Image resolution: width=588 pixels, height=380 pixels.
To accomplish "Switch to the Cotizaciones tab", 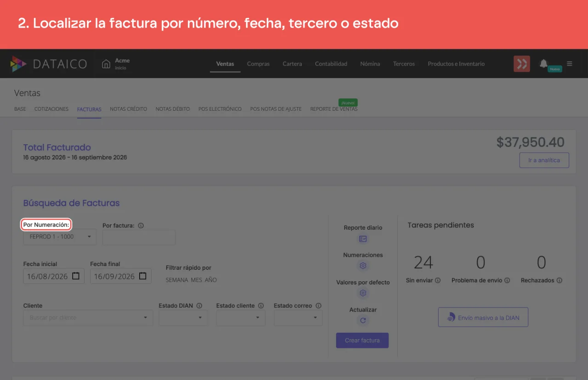I will [x=51, y=109].
